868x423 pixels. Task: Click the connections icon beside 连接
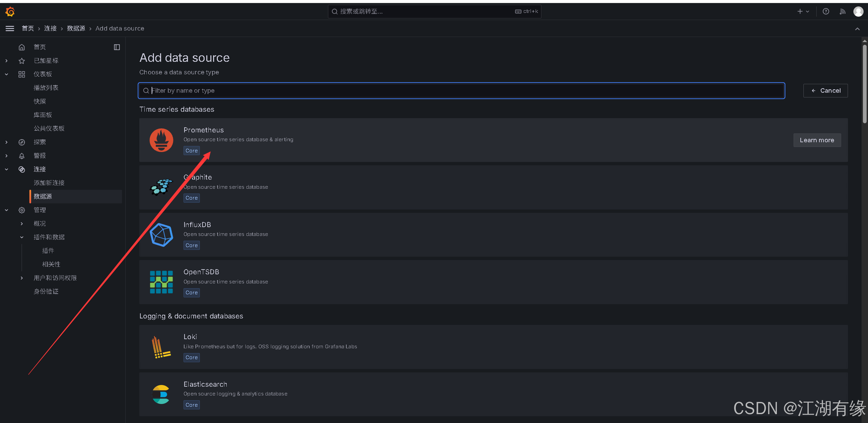(x=22, y=169)
